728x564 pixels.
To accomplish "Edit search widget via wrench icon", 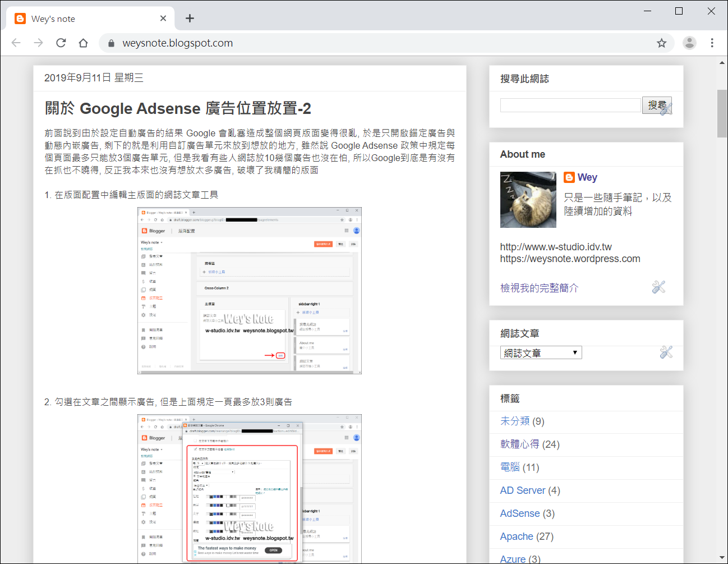I will pyautogui.click(x=666, y=108).
